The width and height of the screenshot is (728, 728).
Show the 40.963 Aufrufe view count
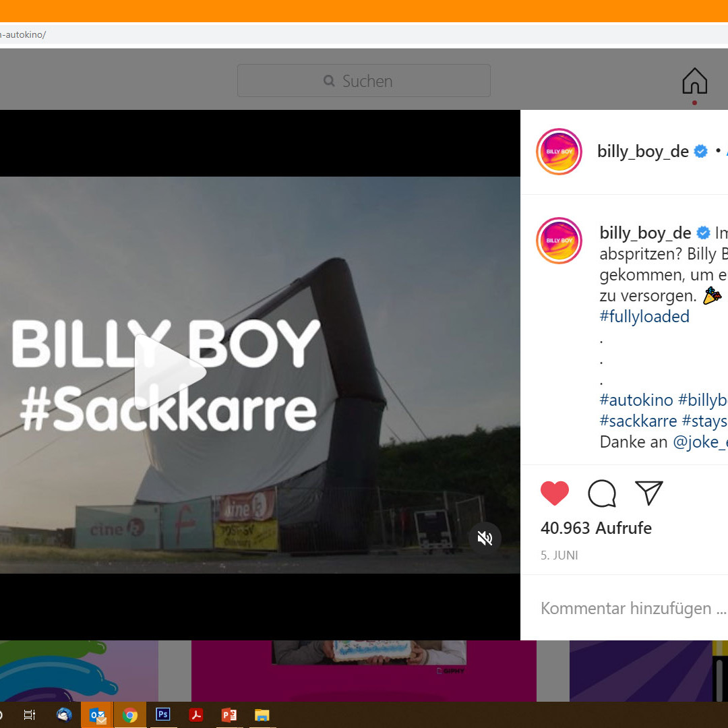tap(596, 528)
